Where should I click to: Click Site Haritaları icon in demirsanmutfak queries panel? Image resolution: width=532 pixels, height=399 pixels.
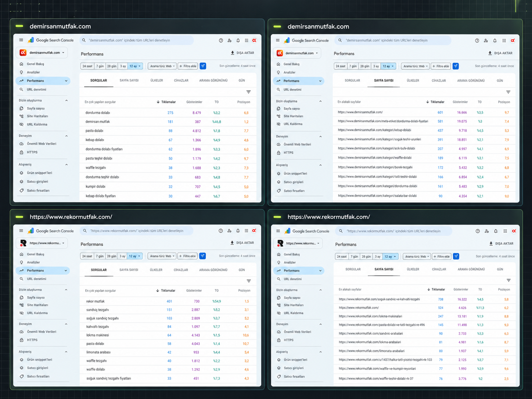(21, 116)
